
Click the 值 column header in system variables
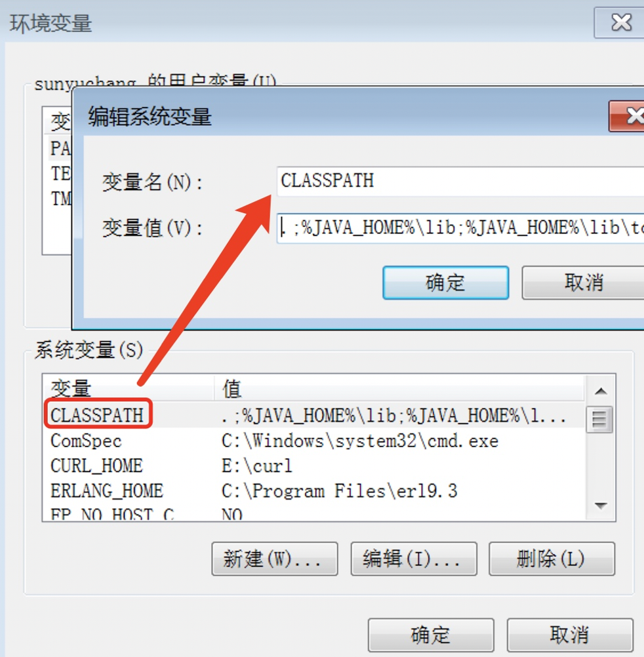click(399, 388)
